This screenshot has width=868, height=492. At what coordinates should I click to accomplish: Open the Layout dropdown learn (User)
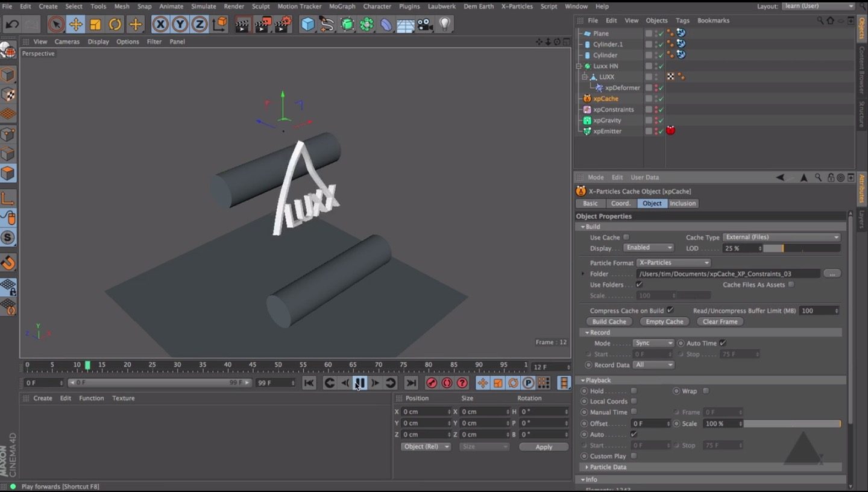[x=818, y=6]
